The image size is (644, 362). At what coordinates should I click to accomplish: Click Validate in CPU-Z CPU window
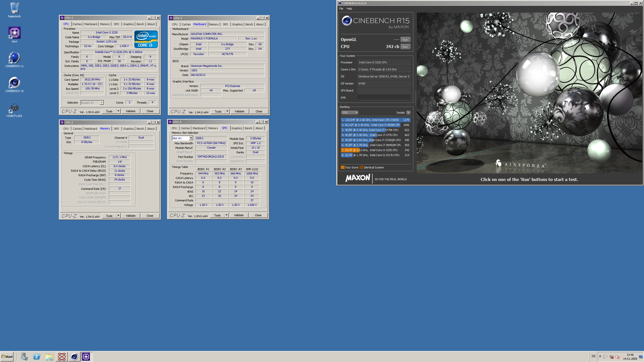click(131, 111)
